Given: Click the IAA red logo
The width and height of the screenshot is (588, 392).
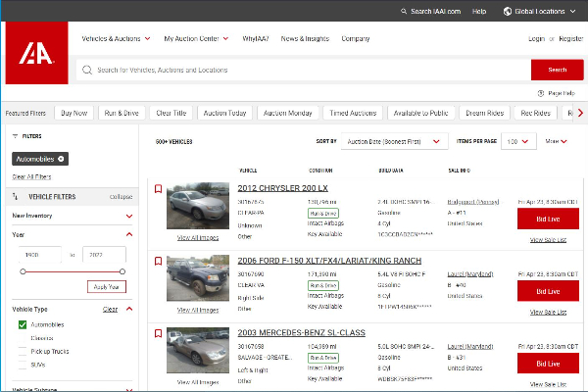Looking at the screenshot, I should pyautogui.click(x=37, y=53).
